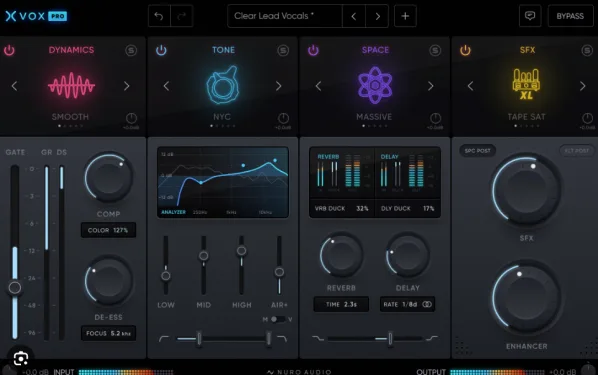Go to next preset arrow
This screenshot has width=598, height=375.
click(377, 16)
